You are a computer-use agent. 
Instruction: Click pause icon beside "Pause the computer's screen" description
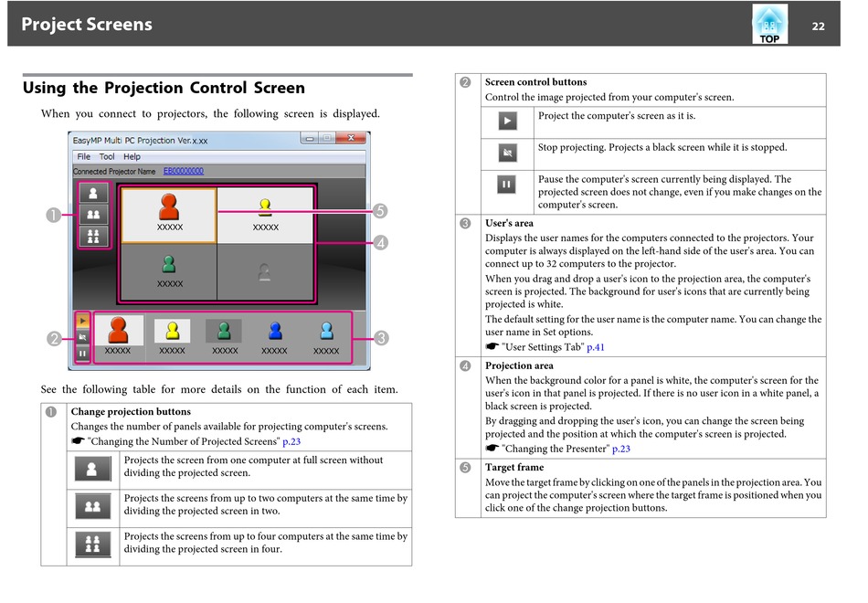[x=506, y=185]
